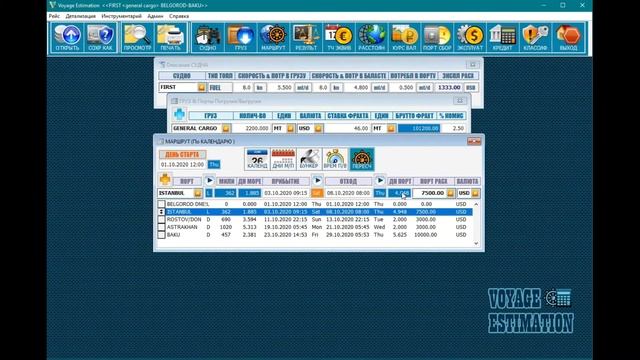
Task: Click freight rate field 46.00
Action: coord(347,128)
